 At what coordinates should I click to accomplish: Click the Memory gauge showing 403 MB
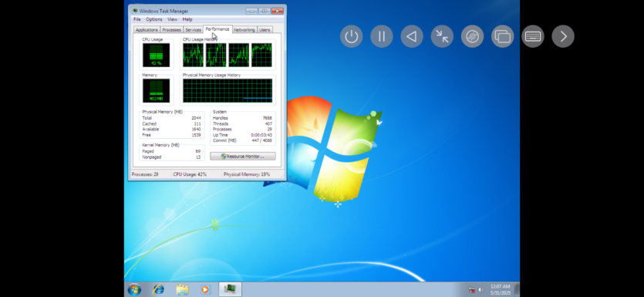pos(156,91)
